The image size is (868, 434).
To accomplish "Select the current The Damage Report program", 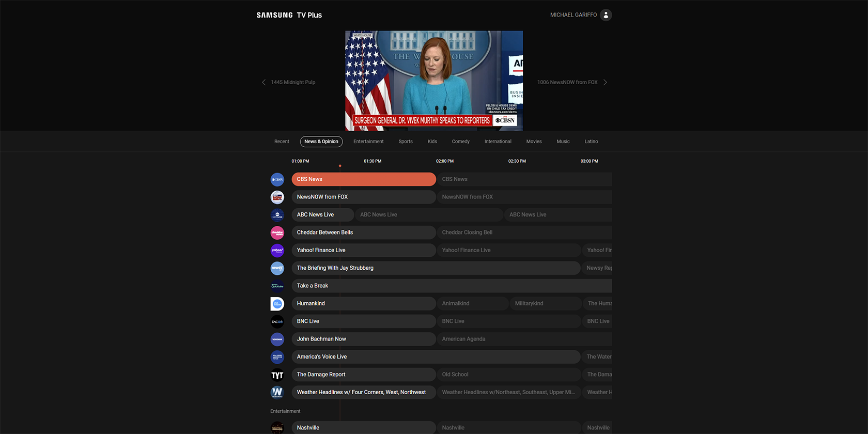I will coord(364,375).
